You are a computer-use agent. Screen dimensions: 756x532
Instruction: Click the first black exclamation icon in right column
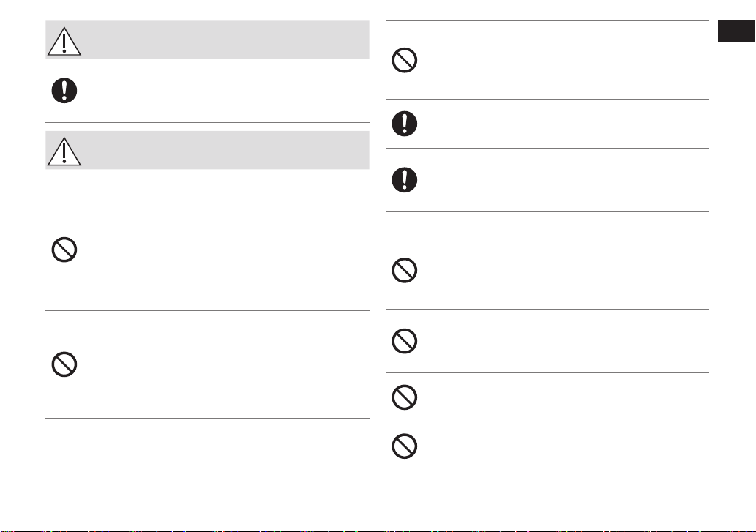coord(405,124)
